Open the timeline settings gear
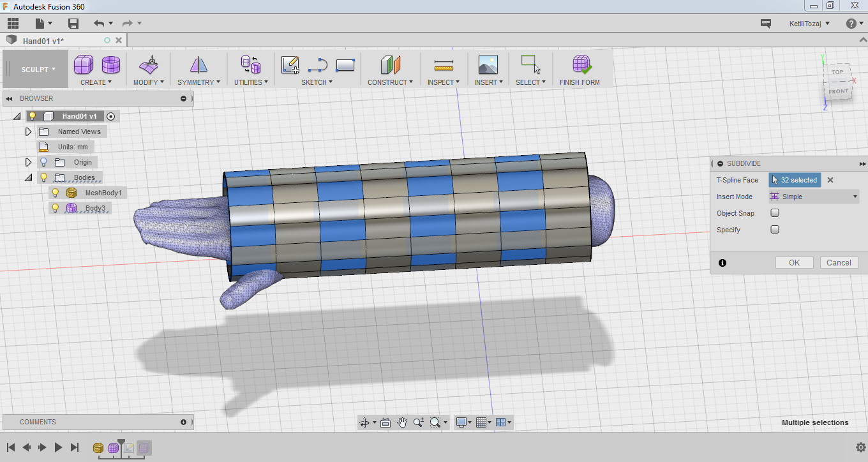 [x=860, y=447]
